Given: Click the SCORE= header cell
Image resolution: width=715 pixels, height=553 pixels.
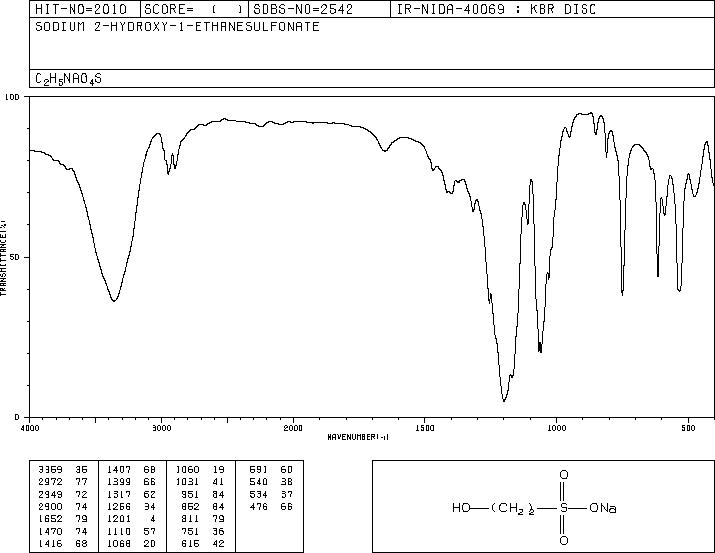Looking at the screenshot, I should pyautogui.click(x=194, y=9).
